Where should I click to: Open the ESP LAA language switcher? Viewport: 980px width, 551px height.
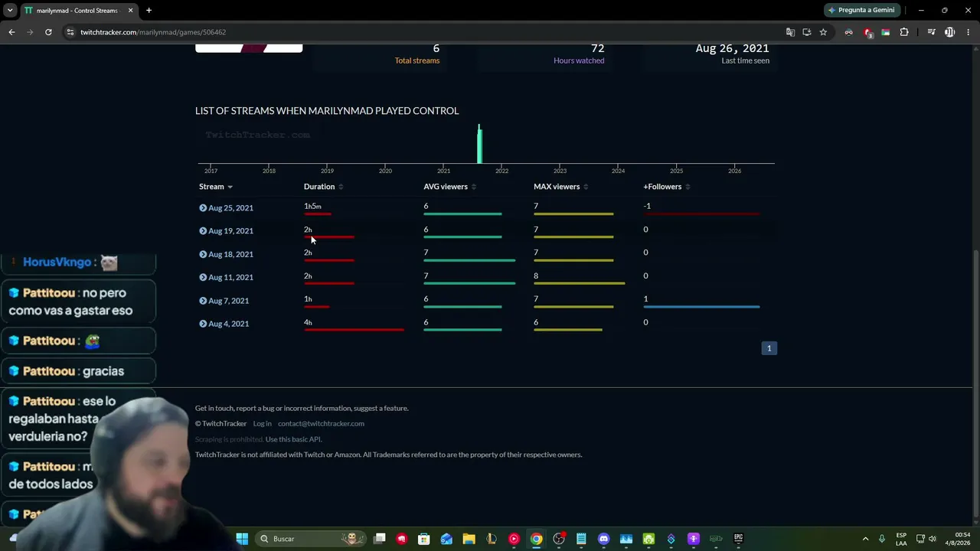tap(901, 539)
